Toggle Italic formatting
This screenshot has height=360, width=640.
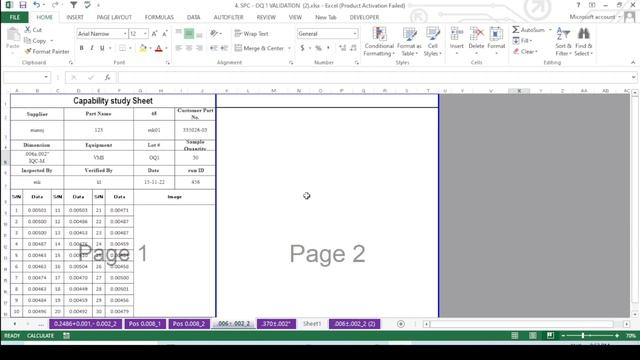click(x=92, y=48)
